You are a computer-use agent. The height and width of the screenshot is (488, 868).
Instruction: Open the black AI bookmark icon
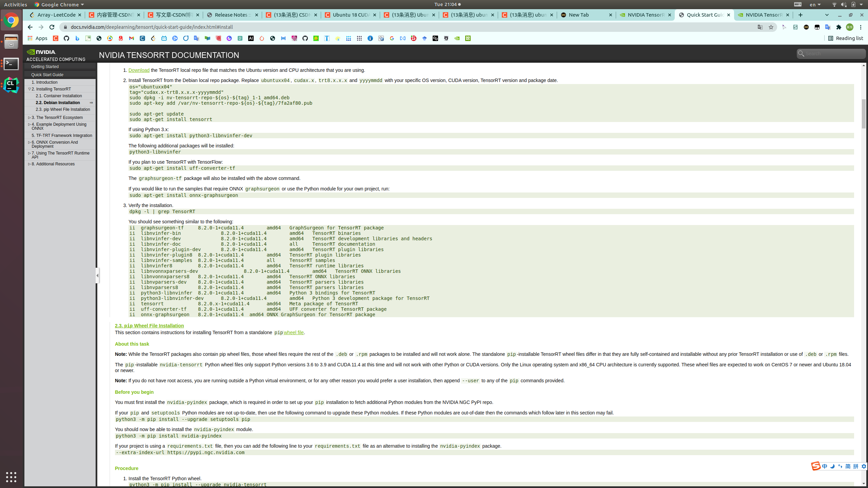coord(251,38)
